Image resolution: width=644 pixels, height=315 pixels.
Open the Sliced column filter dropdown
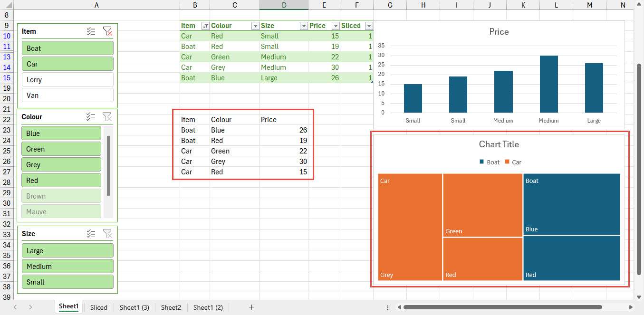coord(369,25)
